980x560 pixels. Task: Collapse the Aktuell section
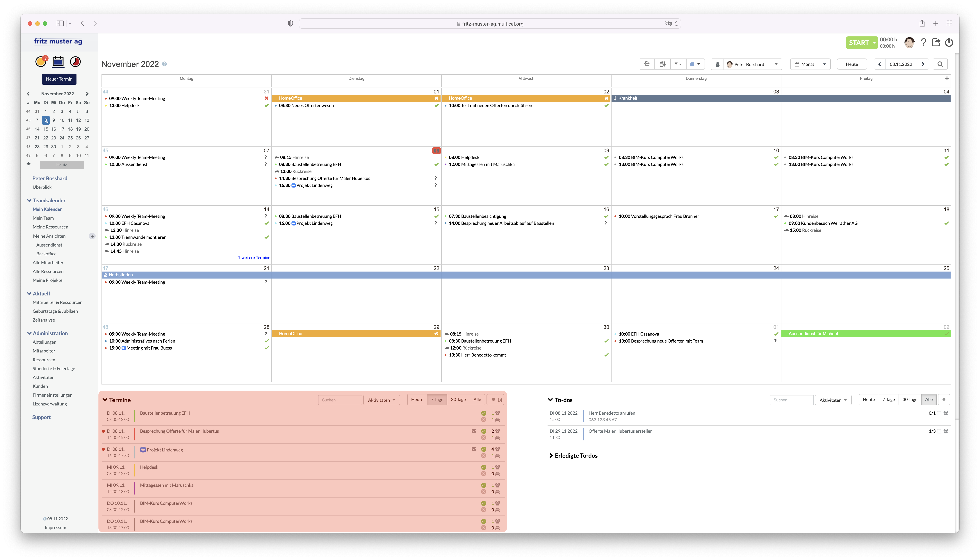[x=29, y=293]
